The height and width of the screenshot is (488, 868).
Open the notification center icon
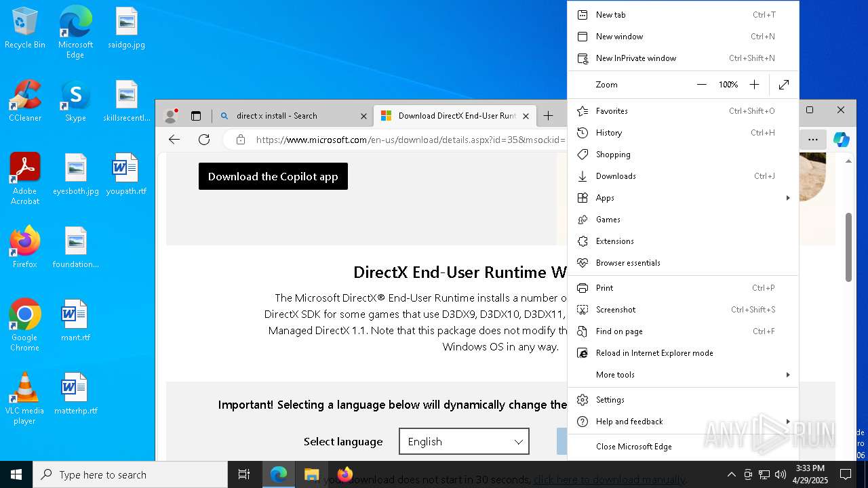pyautogui.click(x=846, y=474)
